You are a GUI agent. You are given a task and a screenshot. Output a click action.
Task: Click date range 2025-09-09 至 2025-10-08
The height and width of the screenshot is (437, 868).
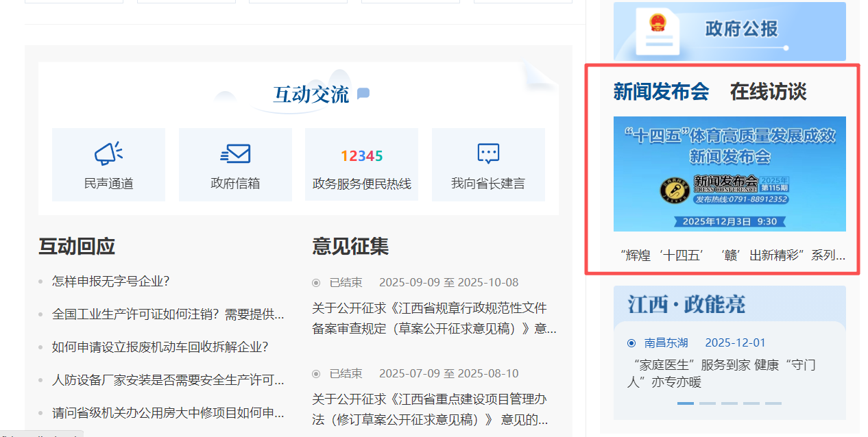click(x=449, y=282)
